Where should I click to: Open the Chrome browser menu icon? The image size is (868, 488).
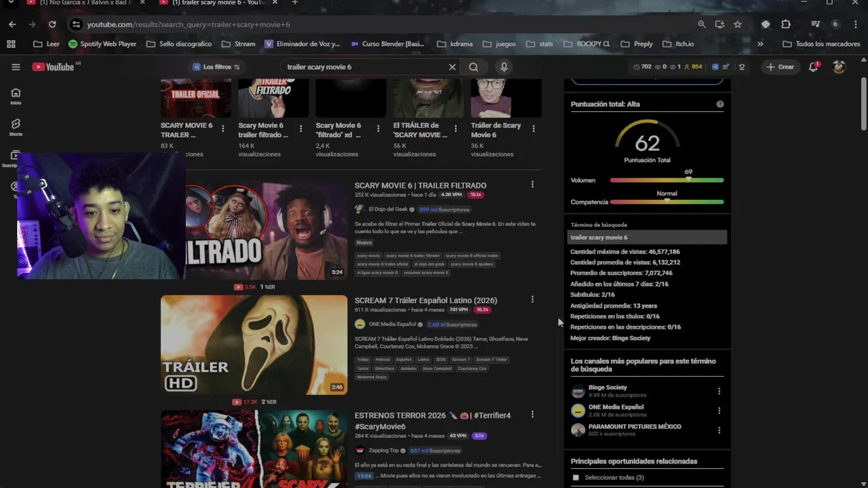point(854,24)
